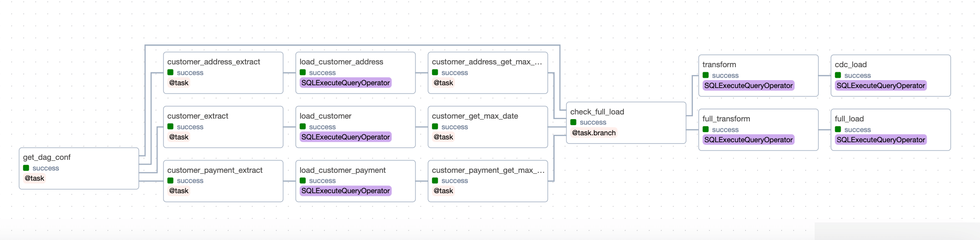The image size is (980, 240).
Task: Click the full_transform green status square
Action: tap(706, 129)
